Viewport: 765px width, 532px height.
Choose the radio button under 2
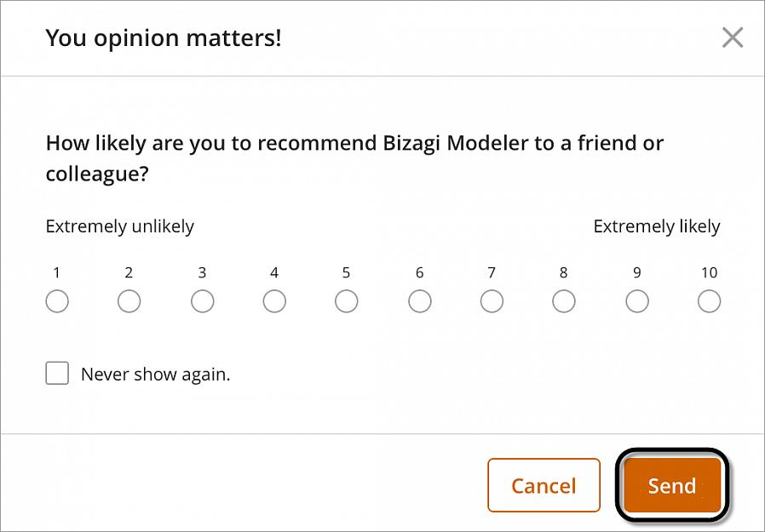(129, 301)
